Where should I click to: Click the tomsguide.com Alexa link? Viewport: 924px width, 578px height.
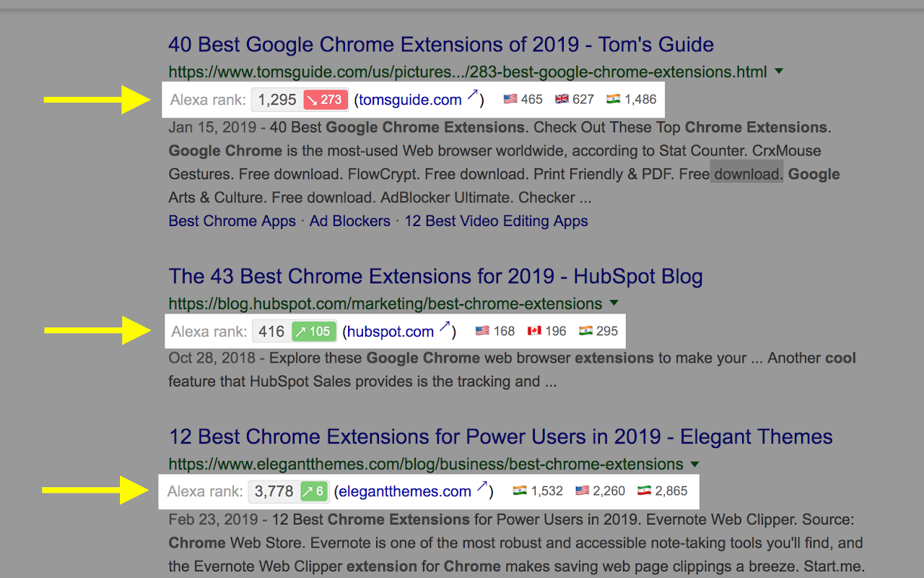(x=410, y=100)
